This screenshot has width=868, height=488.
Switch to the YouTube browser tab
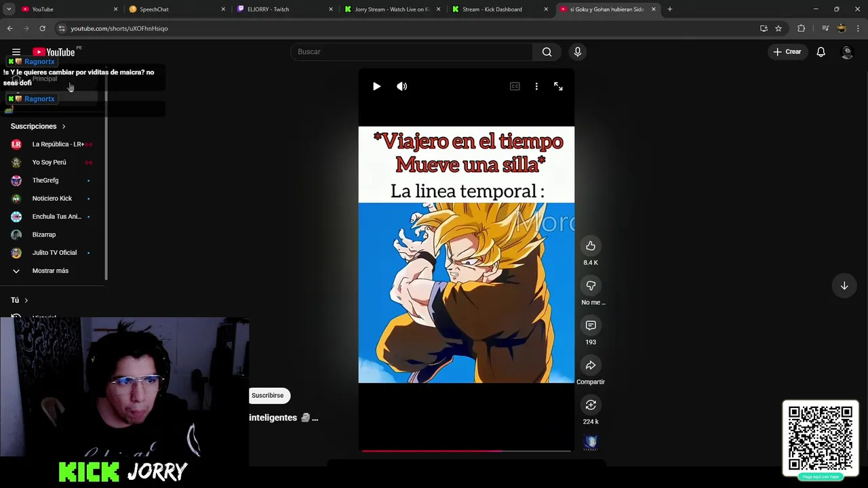62,9
